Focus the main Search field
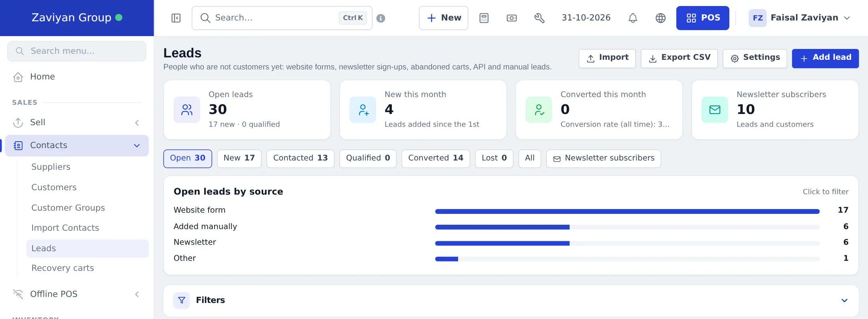This screenshot has height=319, width=868. tap(282, 18)
